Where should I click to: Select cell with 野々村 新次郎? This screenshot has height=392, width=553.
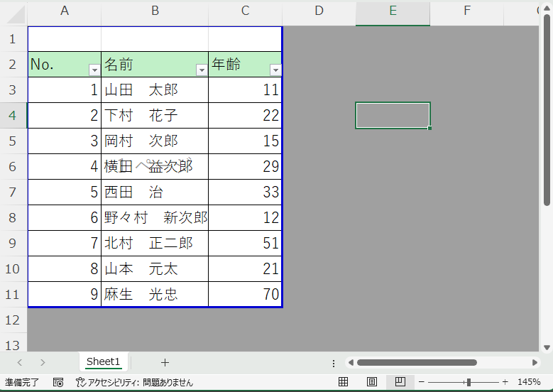(x=155, y=218)
